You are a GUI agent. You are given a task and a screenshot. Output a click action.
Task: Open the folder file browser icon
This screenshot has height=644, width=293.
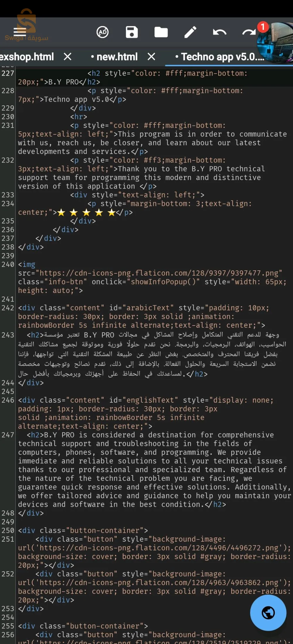coord(161,32)
